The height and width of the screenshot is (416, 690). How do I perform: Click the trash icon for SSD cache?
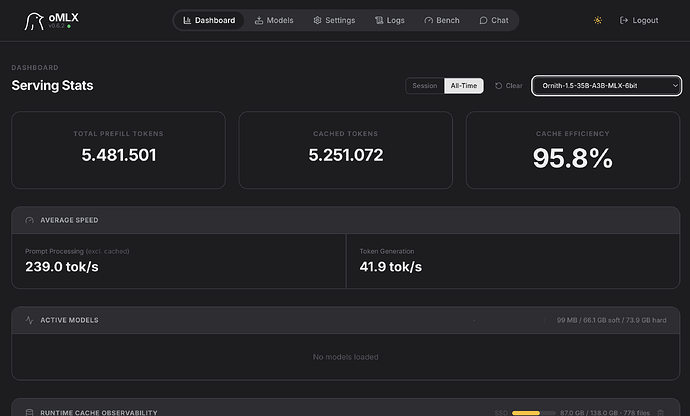(x=661, y=412)
